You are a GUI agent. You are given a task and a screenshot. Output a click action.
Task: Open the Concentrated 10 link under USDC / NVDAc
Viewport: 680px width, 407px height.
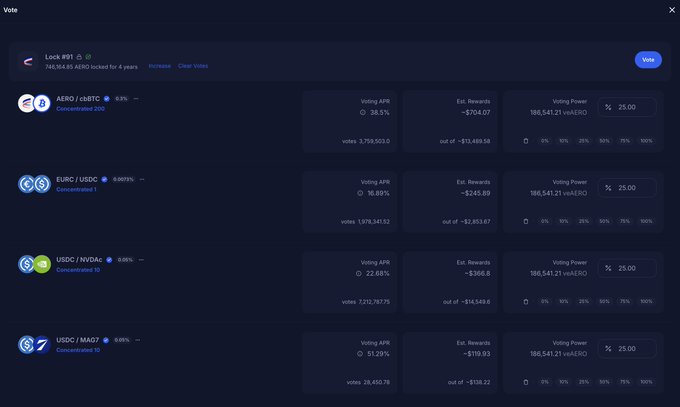[x=78, y=270]
